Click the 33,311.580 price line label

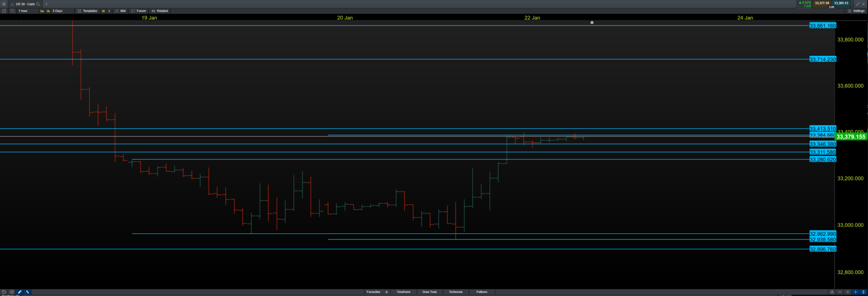pyautogui.click(x=823, y=152)
